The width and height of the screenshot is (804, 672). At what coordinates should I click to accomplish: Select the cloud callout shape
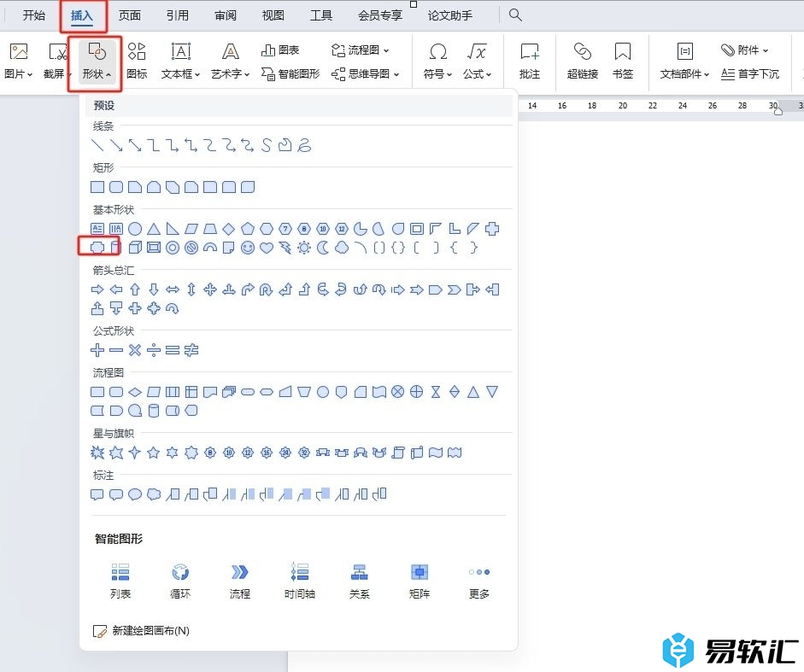(154, 494)
